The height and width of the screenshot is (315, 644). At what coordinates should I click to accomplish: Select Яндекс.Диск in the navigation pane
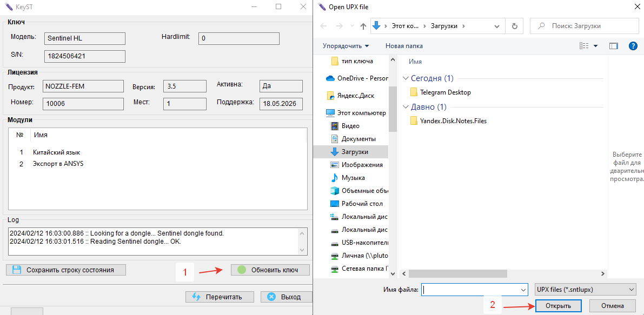[x=350, y=96]
